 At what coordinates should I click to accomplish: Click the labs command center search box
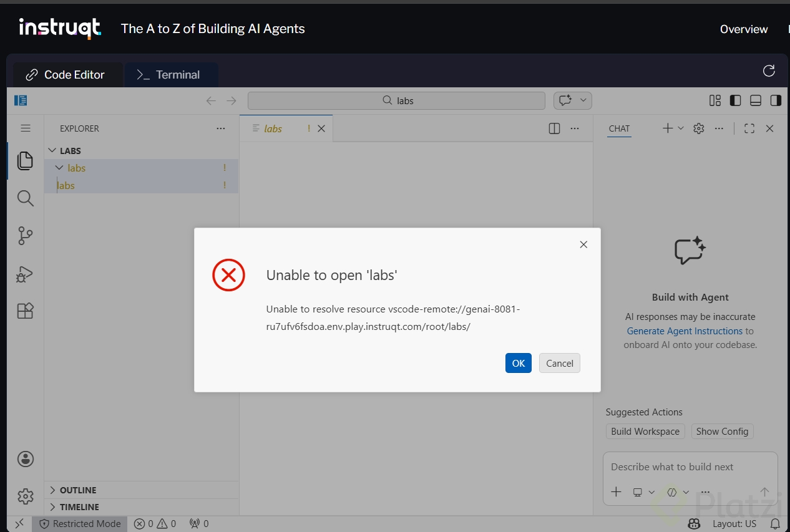click(396, 100)
